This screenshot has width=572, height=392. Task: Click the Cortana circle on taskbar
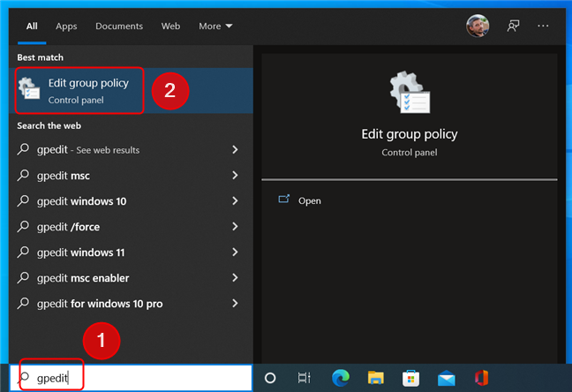[x=270, y=378]
